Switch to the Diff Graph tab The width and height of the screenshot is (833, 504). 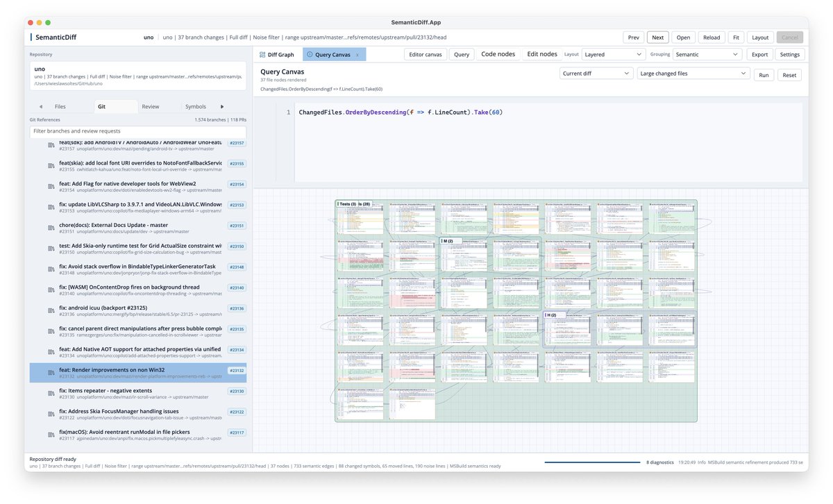pyautogui.click(x=277, y=54)
